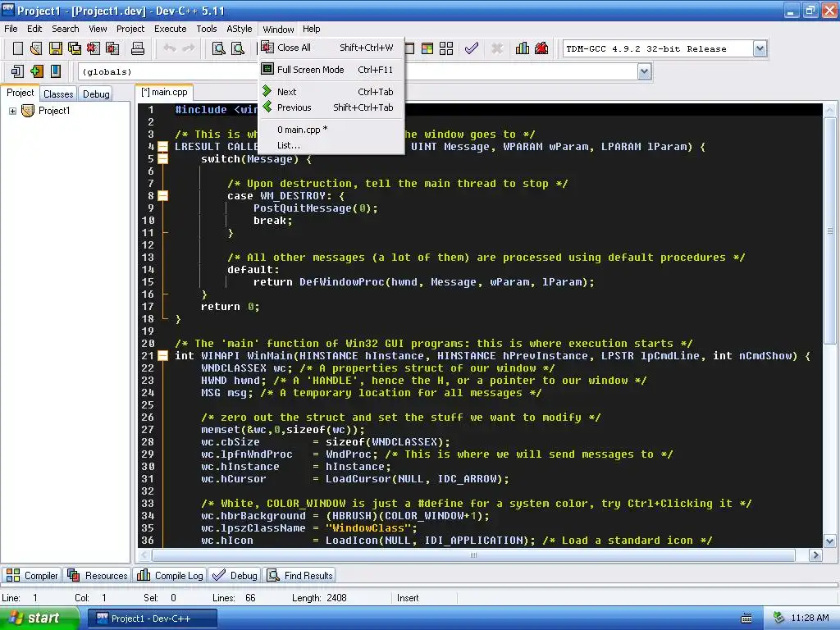Image resolution: width=840 pixels, height=630 pixels.
Task: Expand the Project1 tree node
Action: [12, 111]
